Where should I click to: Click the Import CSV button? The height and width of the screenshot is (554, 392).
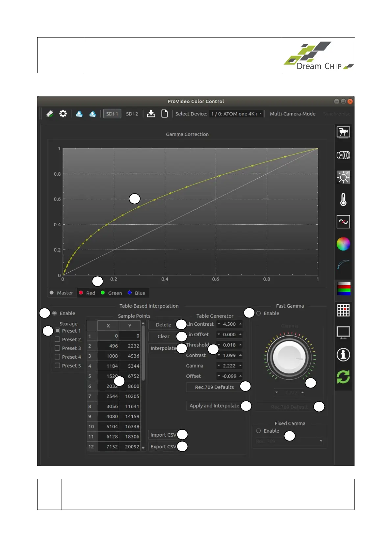(x=163, y=435)
